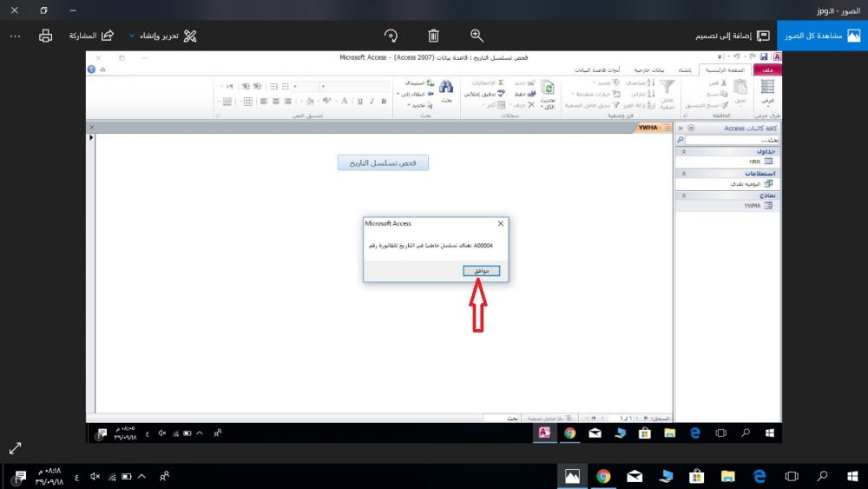Close the YWHA form with its X

point(92,128)
